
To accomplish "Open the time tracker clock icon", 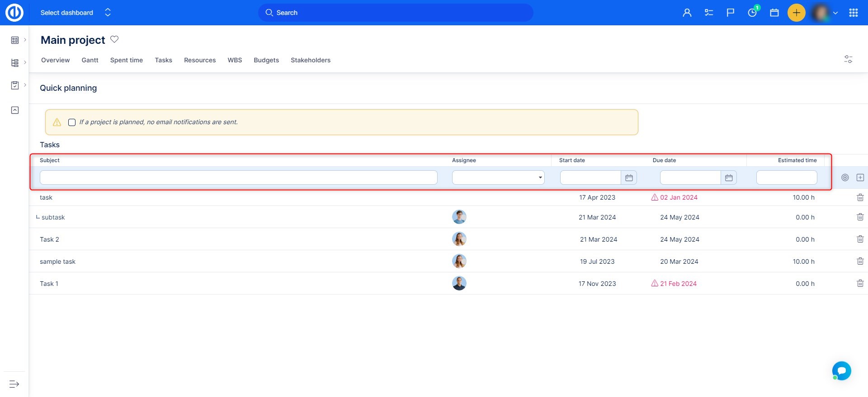I will point(752,13).
